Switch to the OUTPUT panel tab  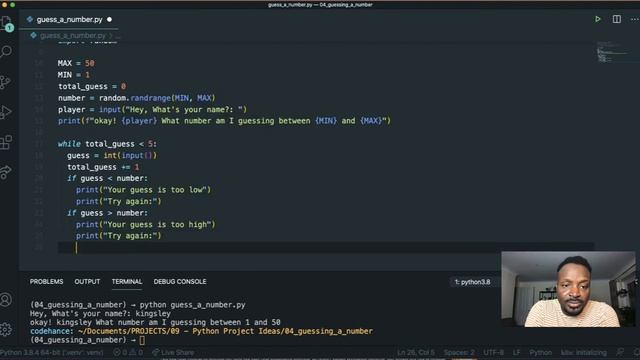pyautogui.click(x=87, y=282)
